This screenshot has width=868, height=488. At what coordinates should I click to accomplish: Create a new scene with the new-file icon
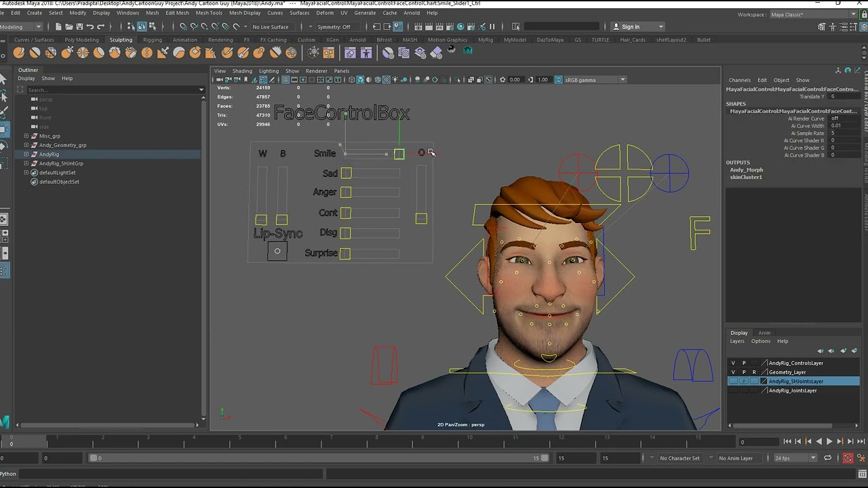[x=58, y=26]
